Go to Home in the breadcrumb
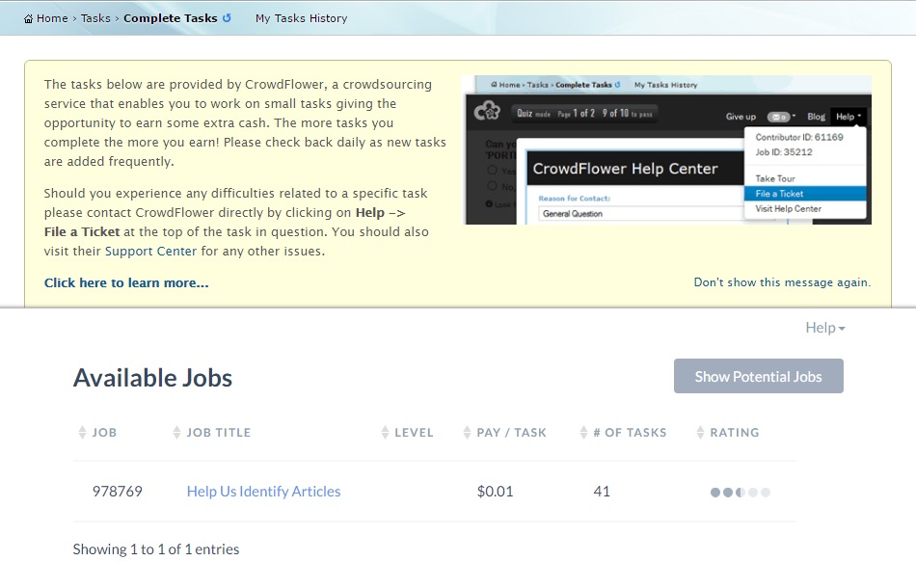Screen dimensions: 916x588 [52, 18]
